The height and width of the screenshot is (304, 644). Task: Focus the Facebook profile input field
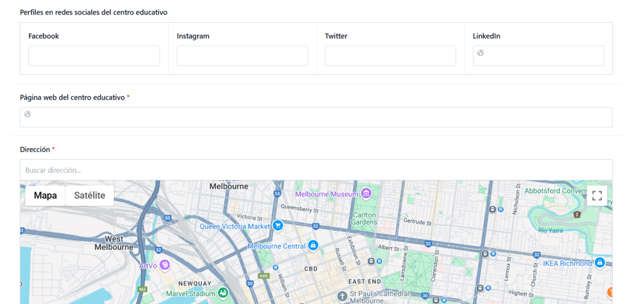(94, 56)
